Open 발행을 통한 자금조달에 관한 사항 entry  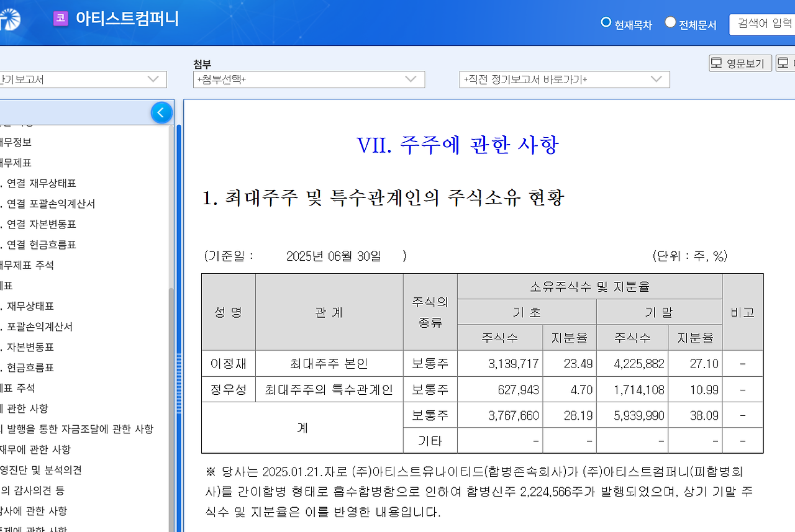pyautogui.click(x=77, y=429)
